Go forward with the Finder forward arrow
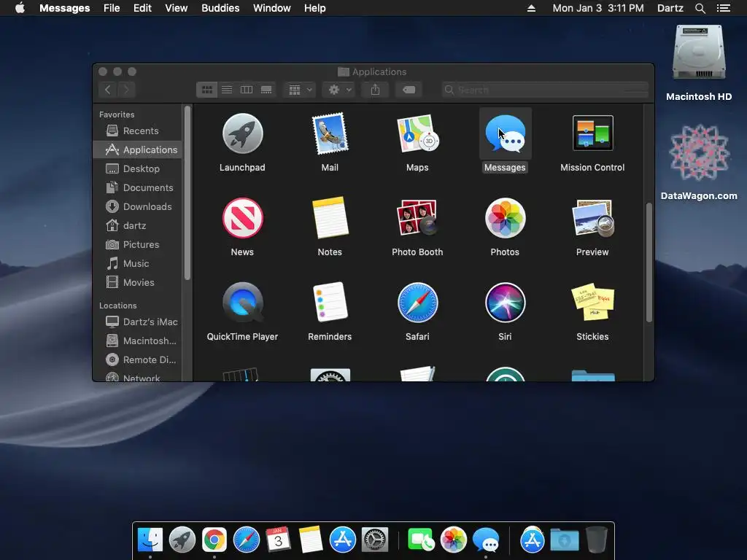 tap(126, 90)
